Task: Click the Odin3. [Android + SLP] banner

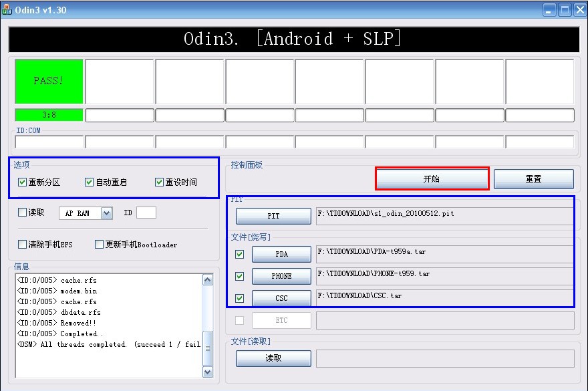Action: (x=294, y=39)
